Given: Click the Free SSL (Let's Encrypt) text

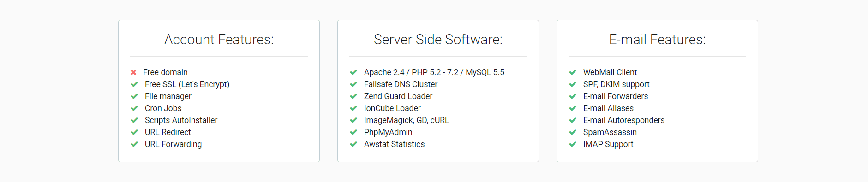Looking at the screenshot, I should tap(187, 84).
